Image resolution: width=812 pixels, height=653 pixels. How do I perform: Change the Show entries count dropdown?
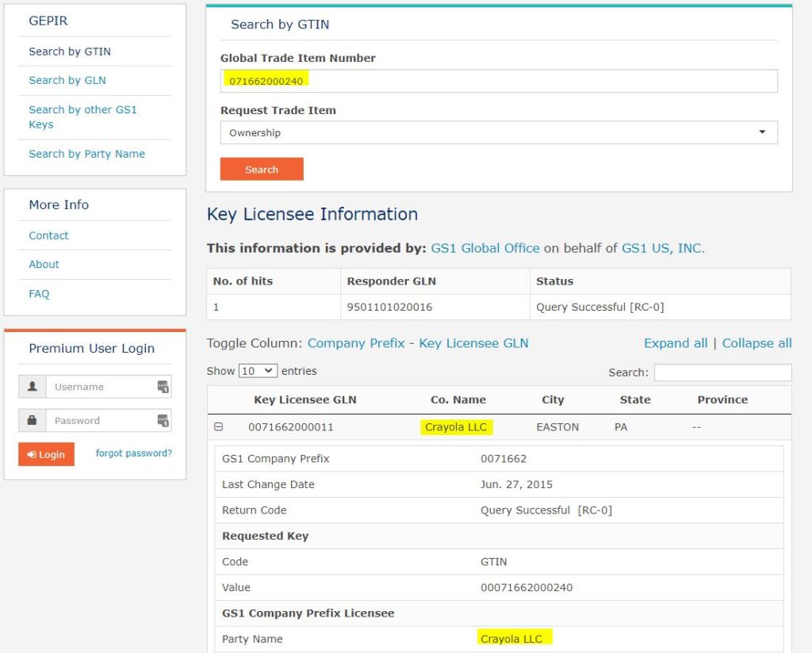[258, 371]
